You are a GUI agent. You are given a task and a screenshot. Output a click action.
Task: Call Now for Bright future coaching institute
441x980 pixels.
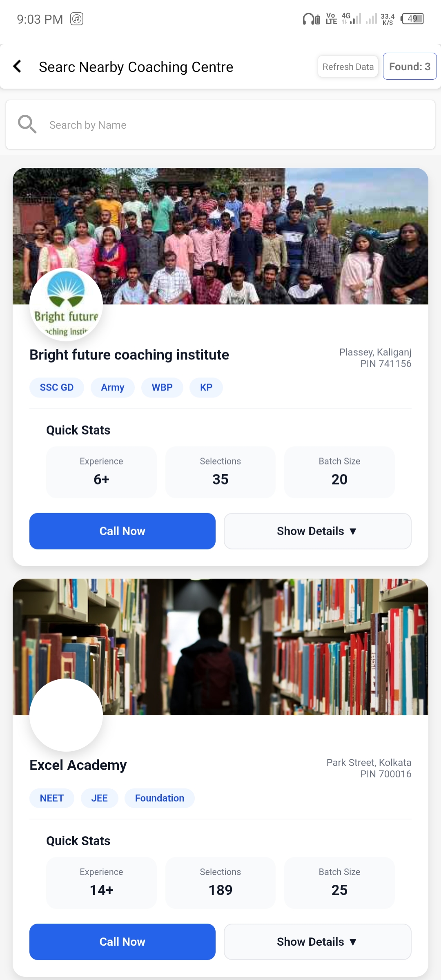122,531
